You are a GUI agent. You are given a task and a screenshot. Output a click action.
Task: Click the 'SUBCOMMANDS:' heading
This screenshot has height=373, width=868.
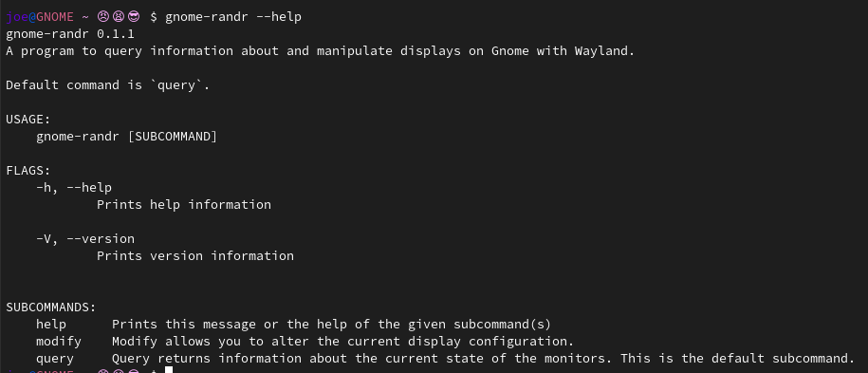[x=51, y=308]
